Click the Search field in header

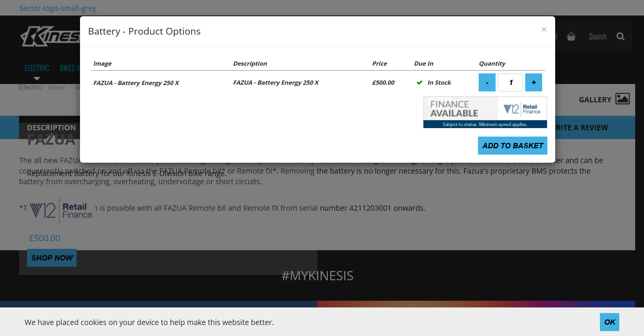click(597, 36)
